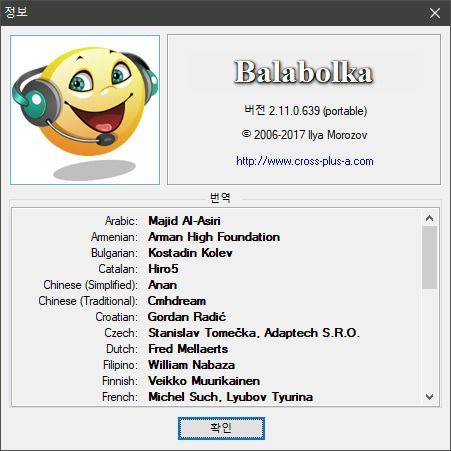
Task: Click the name William Nabaza
Action: (192, 365)
